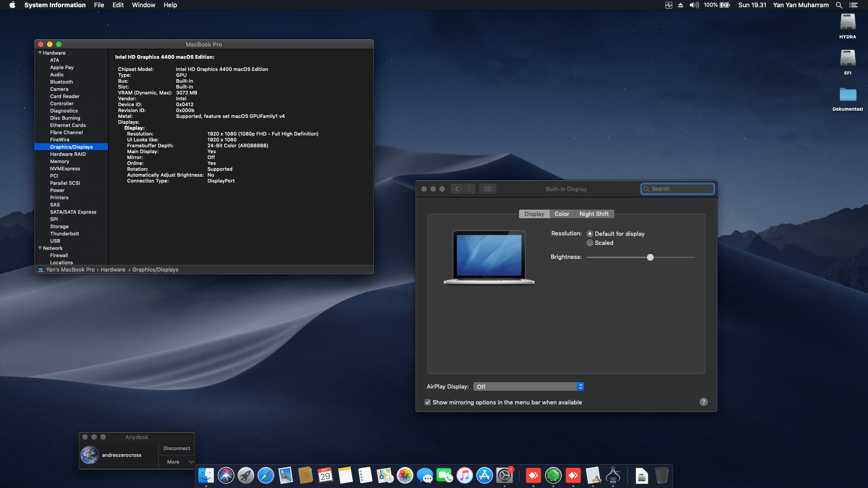Click System Preferences show-all grid button
This screenshot has height=488, width=868.
487,189
